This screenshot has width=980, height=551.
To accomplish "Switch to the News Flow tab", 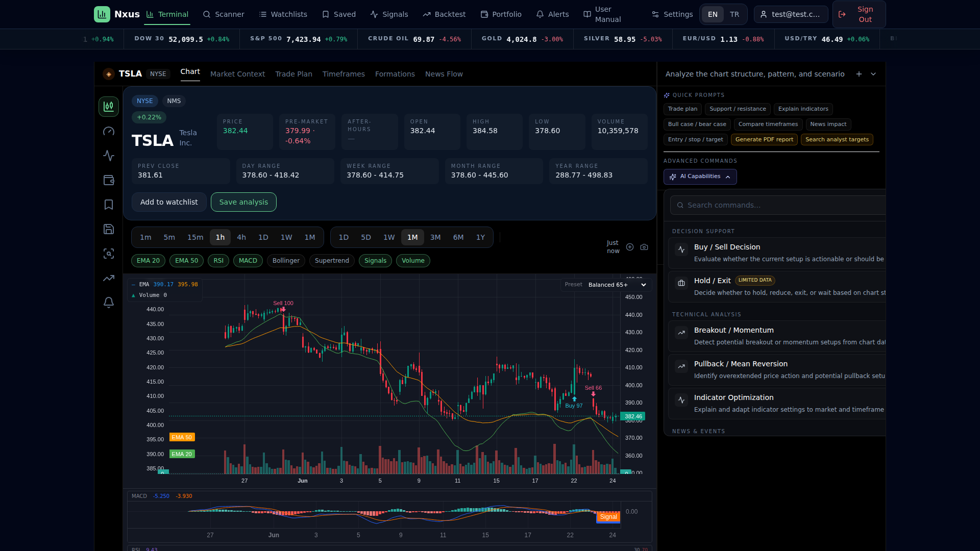I will coord(444,74).
